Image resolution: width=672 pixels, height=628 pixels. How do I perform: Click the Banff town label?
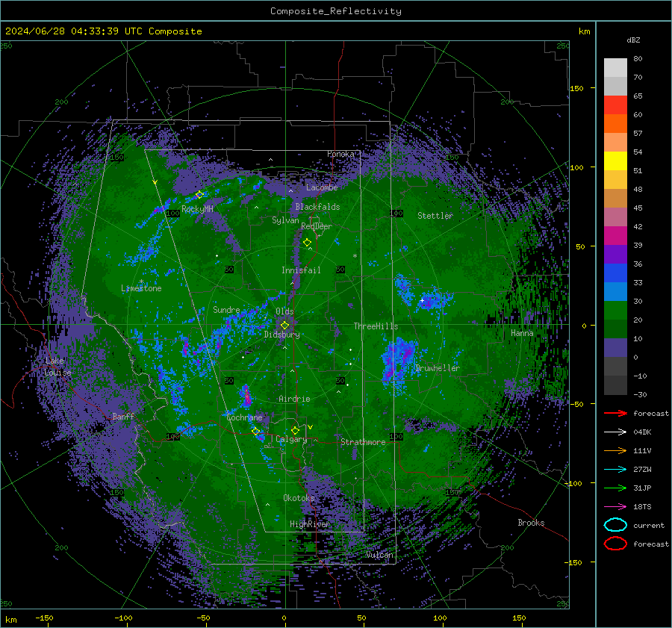click(123, 416)
